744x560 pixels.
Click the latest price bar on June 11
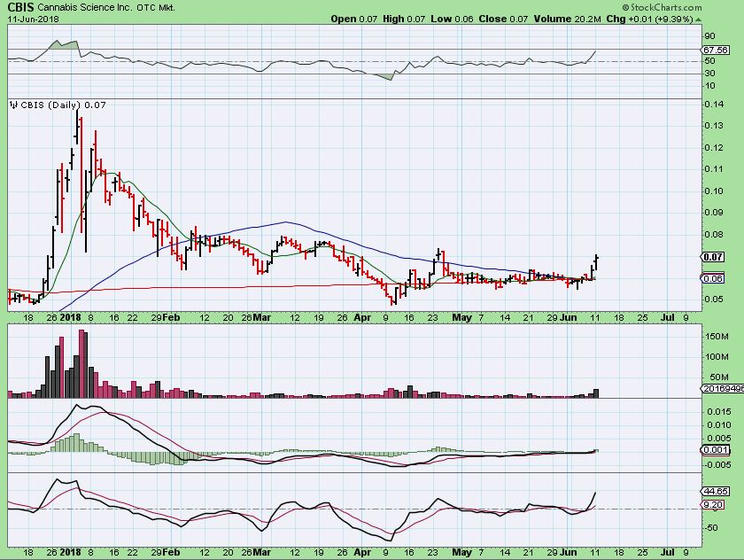pos(596,262)
